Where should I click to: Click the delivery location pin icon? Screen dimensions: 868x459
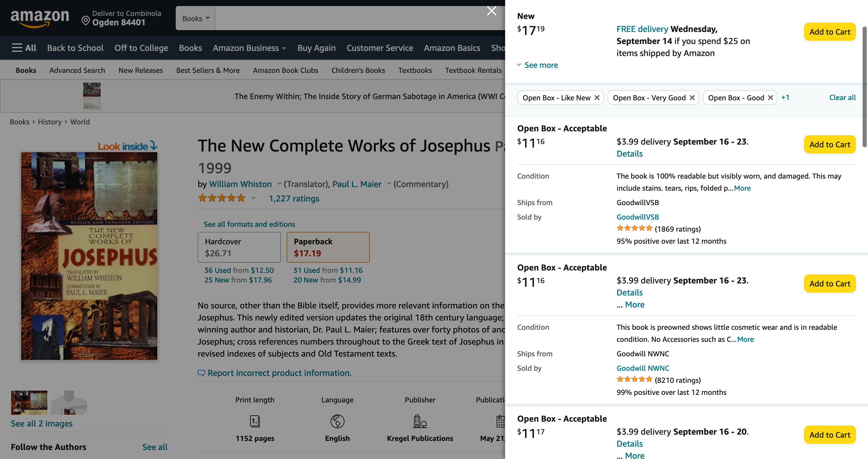(x=86, y=21)
